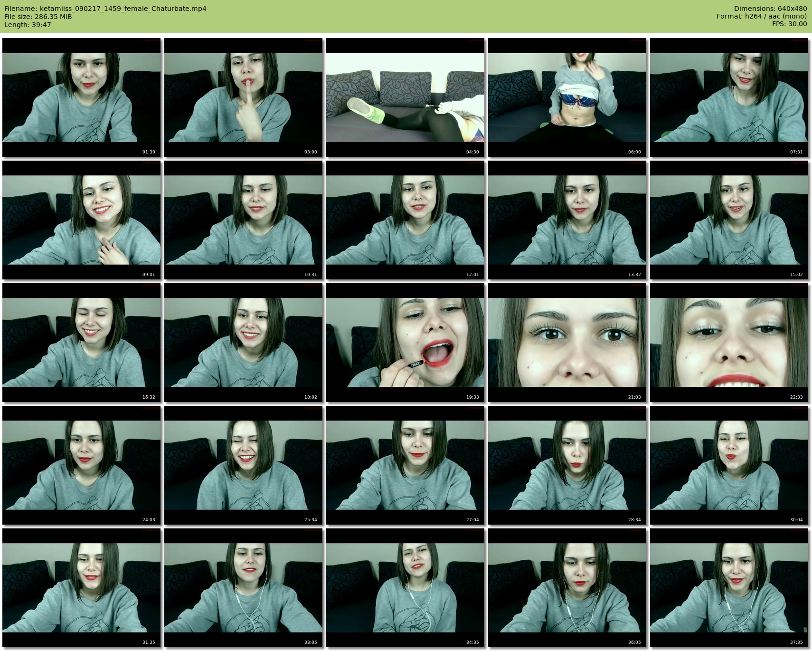Click the thumbnail stamped 04:30
The image size is (812, 651).
pos(406,97)
